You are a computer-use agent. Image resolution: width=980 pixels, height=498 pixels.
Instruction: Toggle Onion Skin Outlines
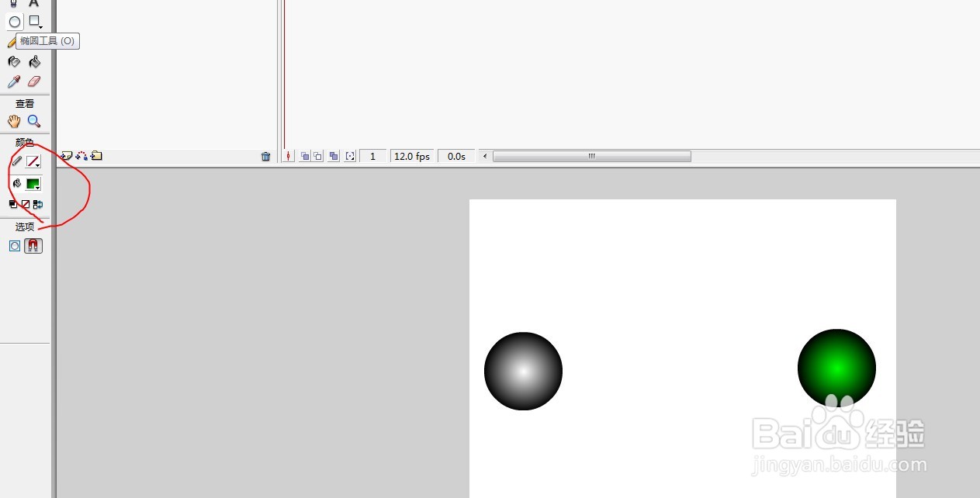317,156
